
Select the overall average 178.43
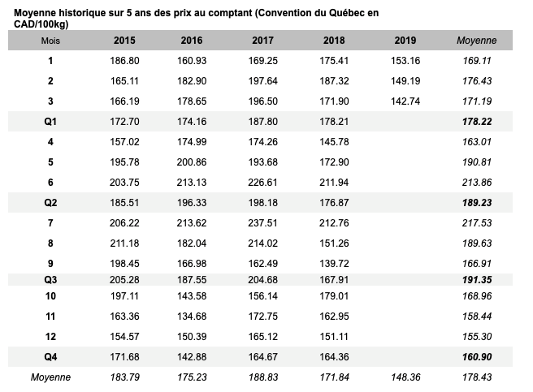(x=476, y=377)
